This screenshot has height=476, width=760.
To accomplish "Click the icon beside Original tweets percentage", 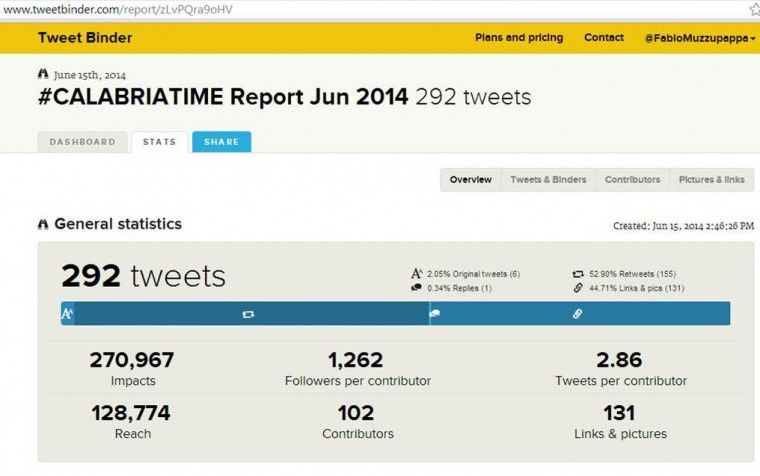I will tap(416, 273).
